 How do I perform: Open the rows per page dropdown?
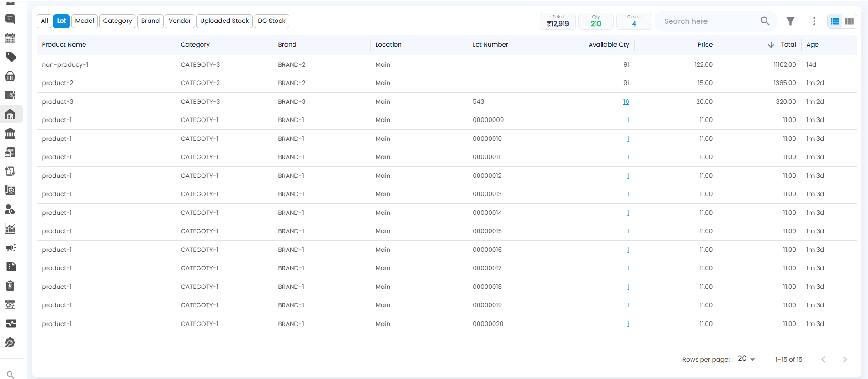pyautogui.click(x=746, y=359)
